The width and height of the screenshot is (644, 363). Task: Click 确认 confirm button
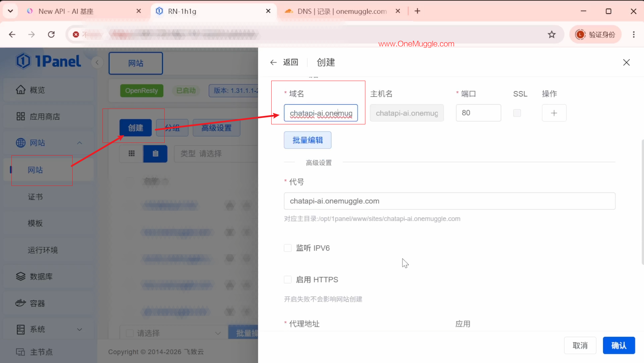tap(619, 346)
